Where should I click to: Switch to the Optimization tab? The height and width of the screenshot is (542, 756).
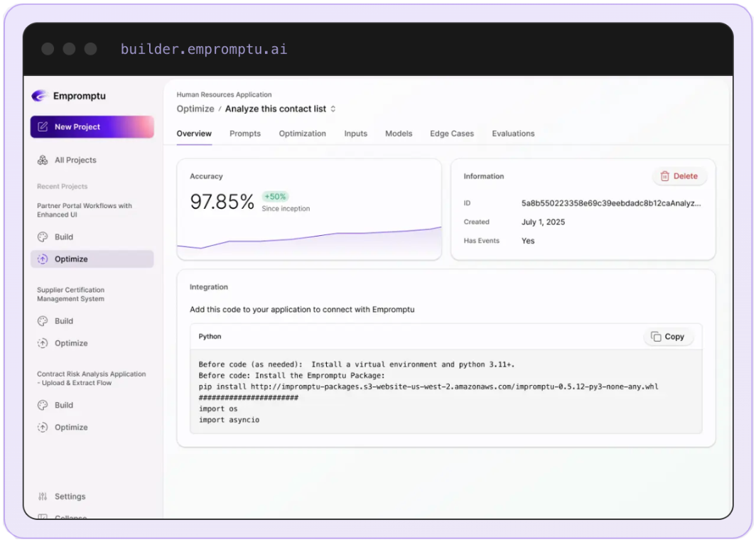pyautogui.click(x=302, y=134)
